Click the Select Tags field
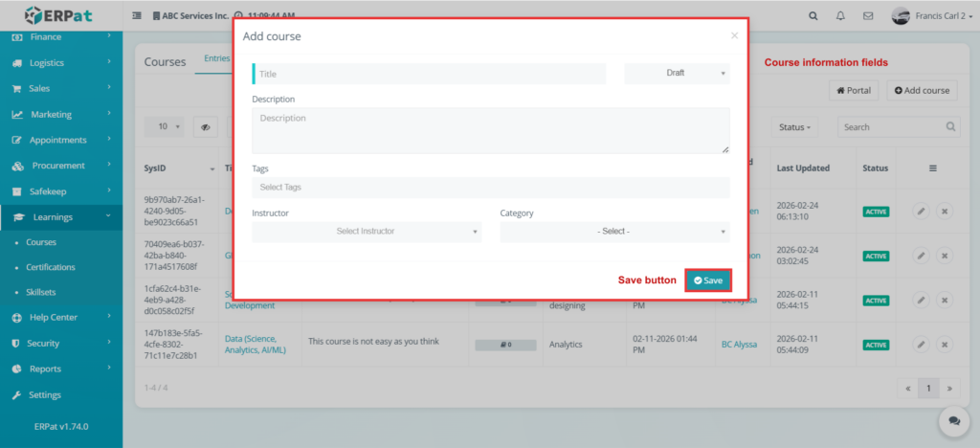The height and width of the screenshot is (448, 980). click(491, 188)
